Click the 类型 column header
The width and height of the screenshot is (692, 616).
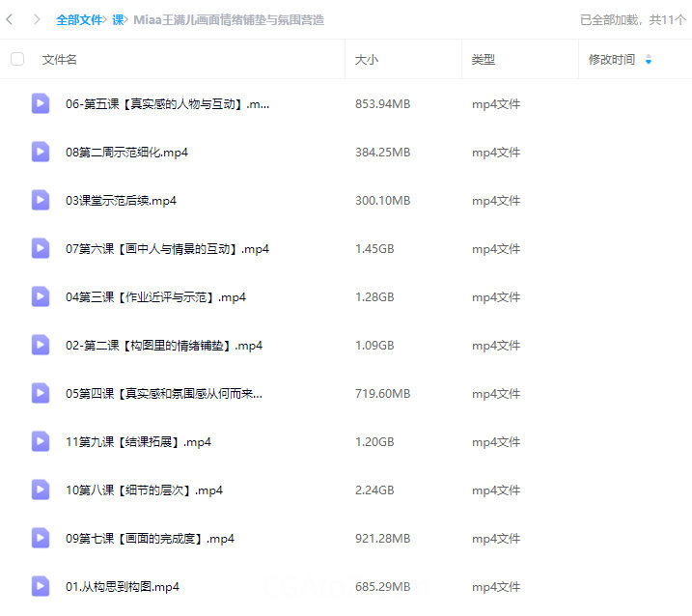pyautogui.click(x=484, y=60)
